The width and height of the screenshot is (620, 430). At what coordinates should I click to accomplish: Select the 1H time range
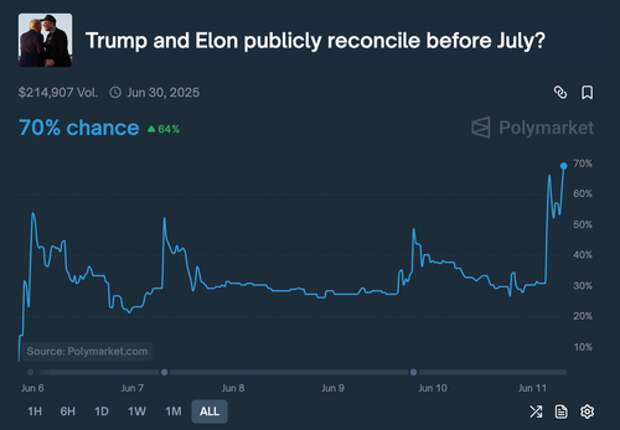click(x=35, y=411)
